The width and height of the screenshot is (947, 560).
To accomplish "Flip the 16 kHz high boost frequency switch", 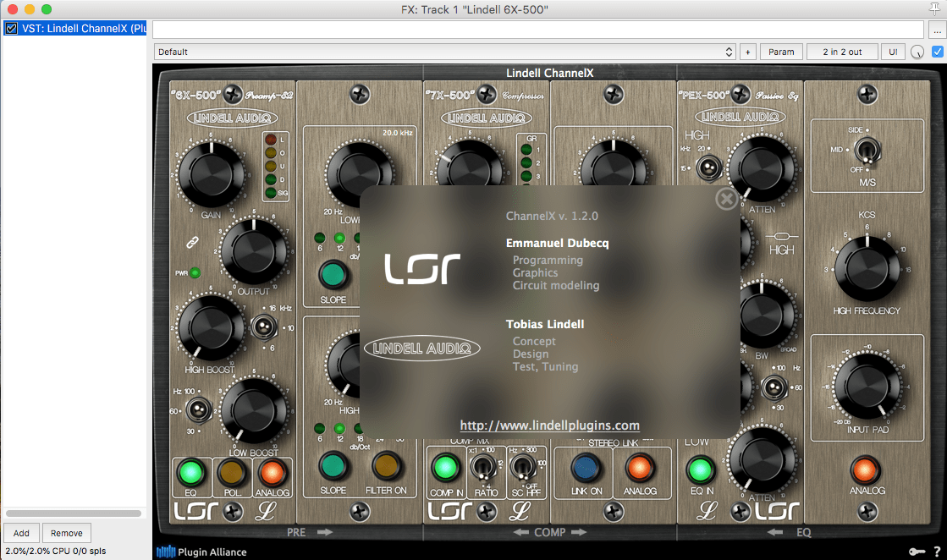I will tap(263, 327).
